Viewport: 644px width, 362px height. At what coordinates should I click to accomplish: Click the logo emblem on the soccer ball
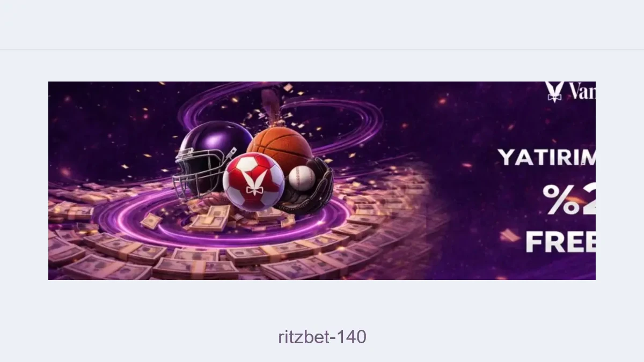click(x=255, y=178)
